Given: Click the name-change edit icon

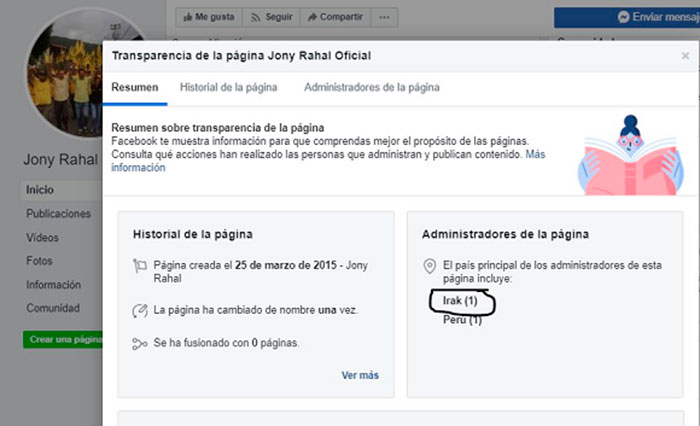Looking at the screenshot, I should click(140, 310).
